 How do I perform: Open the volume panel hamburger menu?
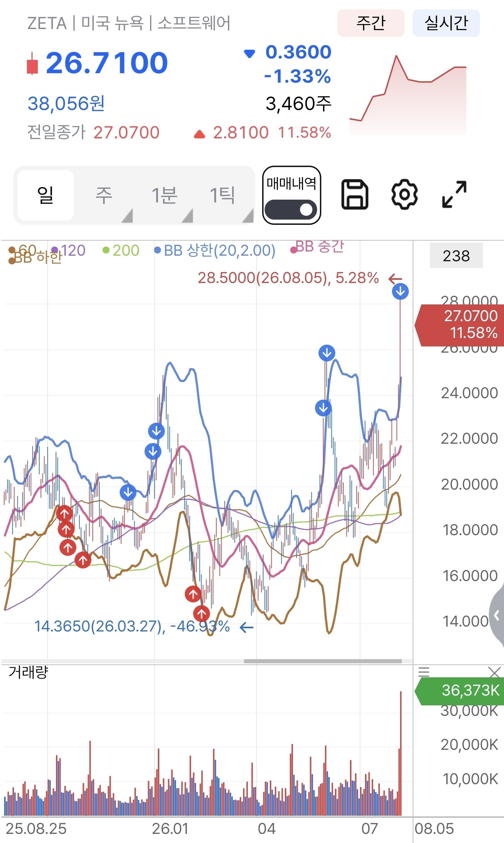point(424,672)
